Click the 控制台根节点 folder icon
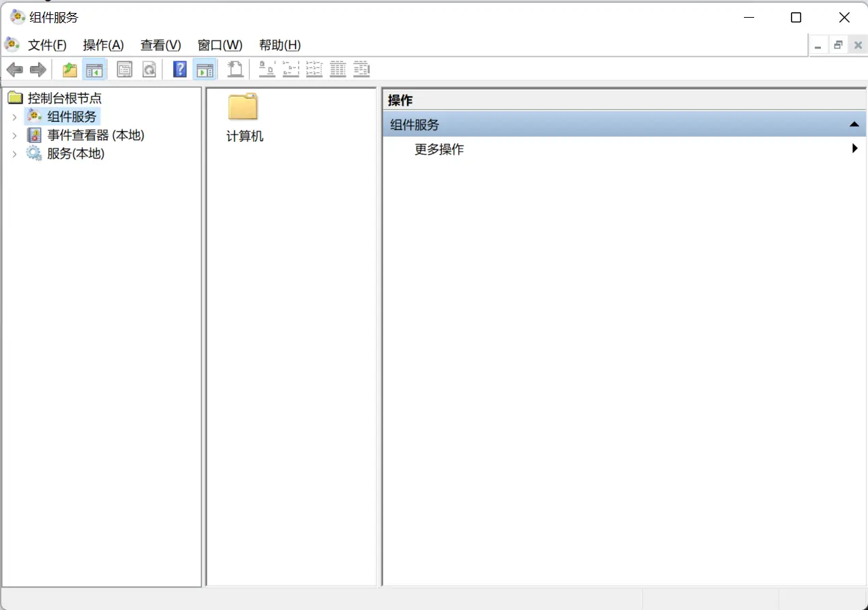The height and width of the screenshot is (610, 868). [x=15, y=98]
